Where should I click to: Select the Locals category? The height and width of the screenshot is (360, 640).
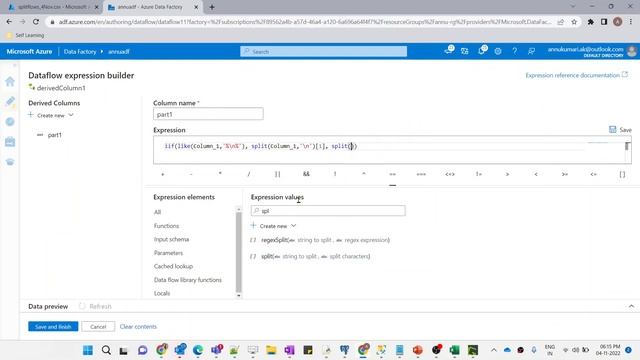162,293
